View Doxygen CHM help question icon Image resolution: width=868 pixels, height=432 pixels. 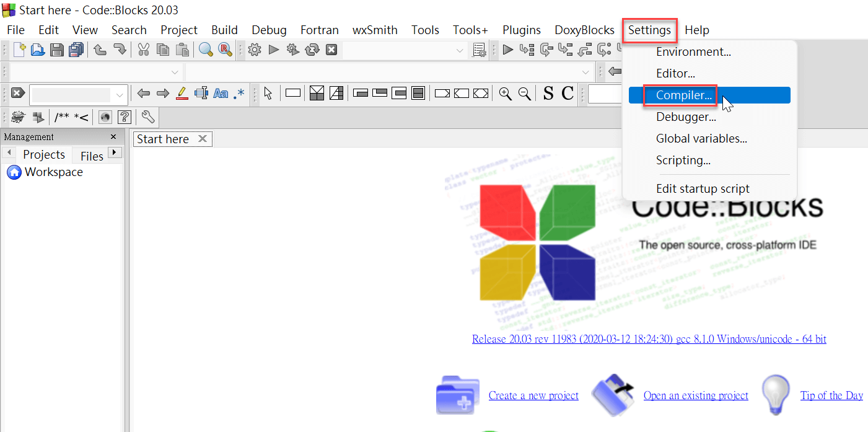125,117
